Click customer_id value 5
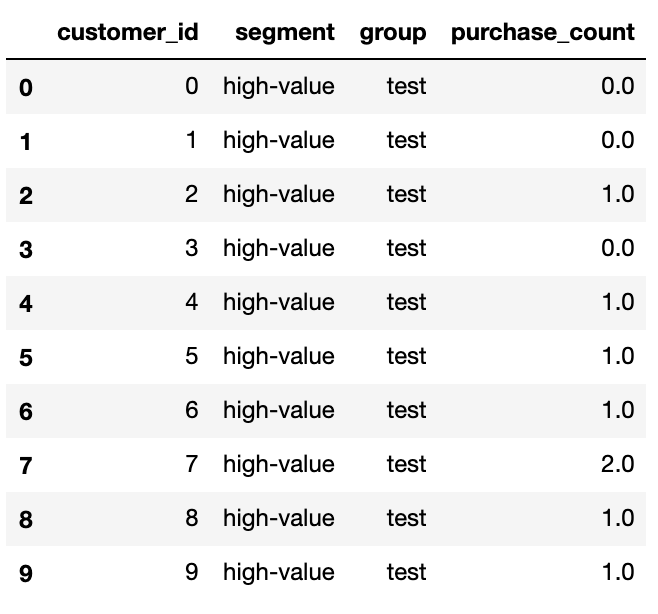Image resolution: width=658 pixels, height=614 pixels. click(x=191, y=356)
